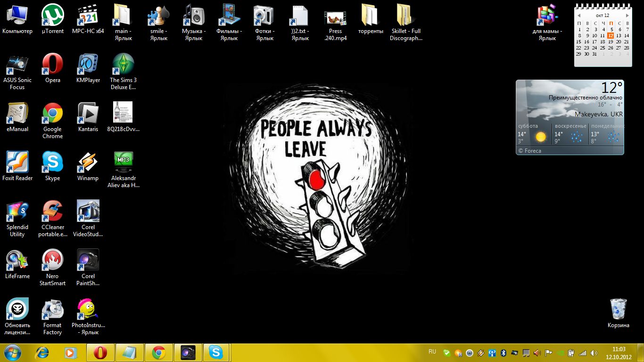Image resolution: width=644 pixels, height=362 pixels.
Task: Open the воскресенье forecast in weather gadget
Action: (x=571, y=134)
